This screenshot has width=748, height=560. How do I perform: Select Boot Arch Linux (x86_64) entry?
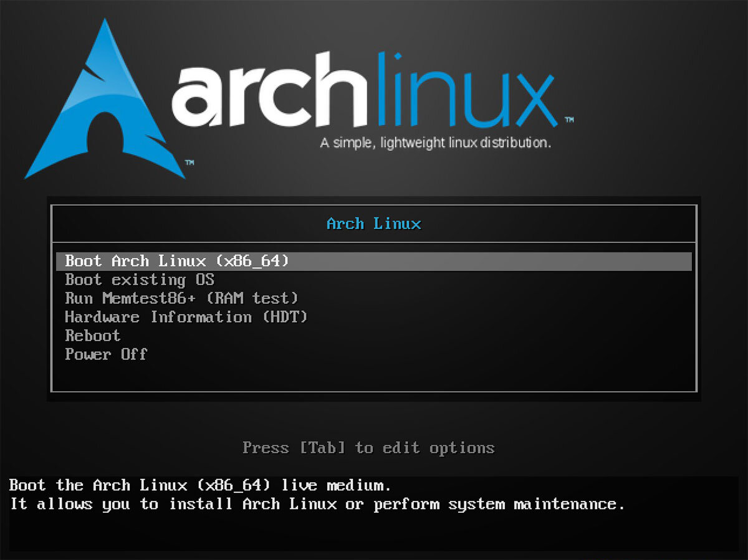tap(373, 261)
